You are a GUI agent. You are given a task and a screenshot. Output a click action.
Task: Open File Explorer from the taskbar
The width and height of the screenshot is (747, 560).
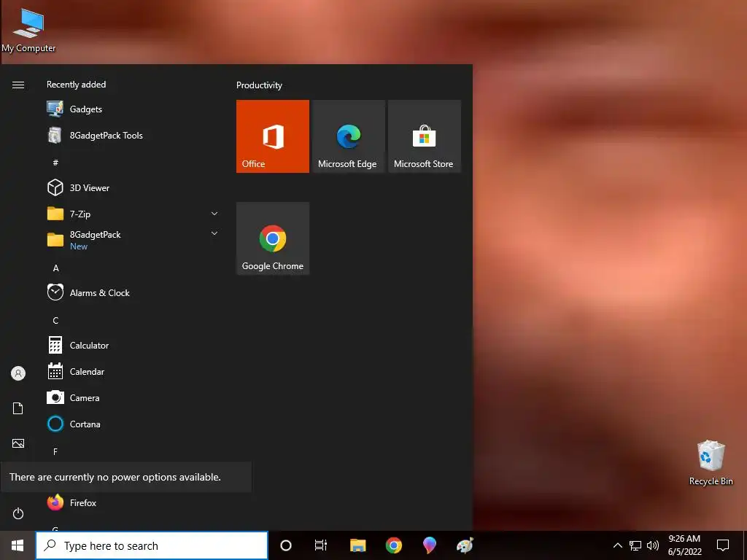click(357, 545)
